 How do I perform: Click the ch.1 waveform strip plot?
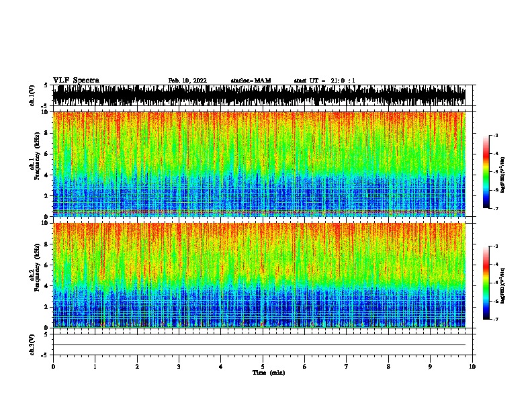tap(259, 95)
